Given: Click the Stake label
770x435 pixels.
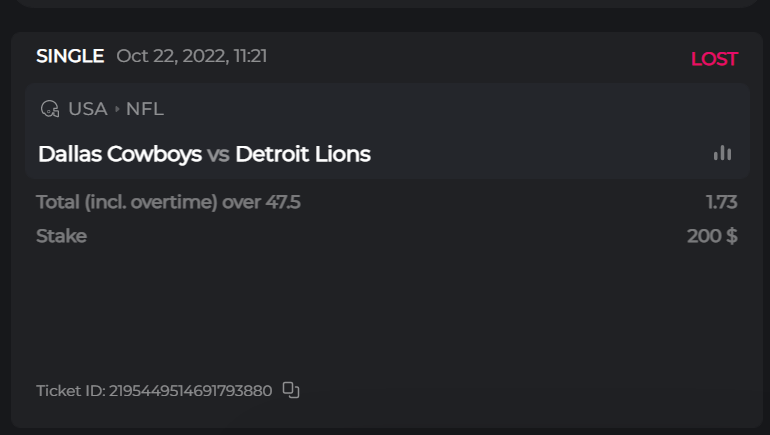Looking at the screenshot, I should click(61, 236).
